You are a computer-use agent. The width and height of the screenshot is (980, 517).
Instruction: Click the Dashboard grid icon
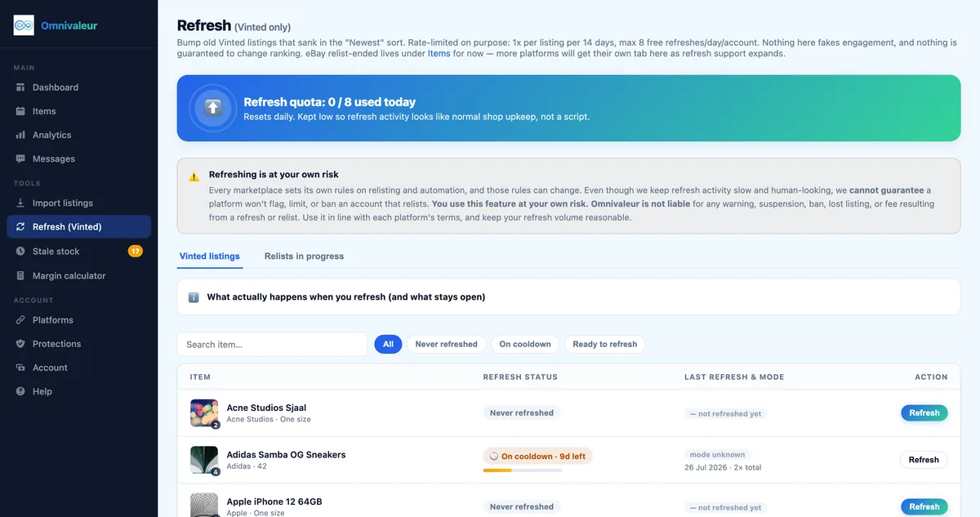point(20,87)
